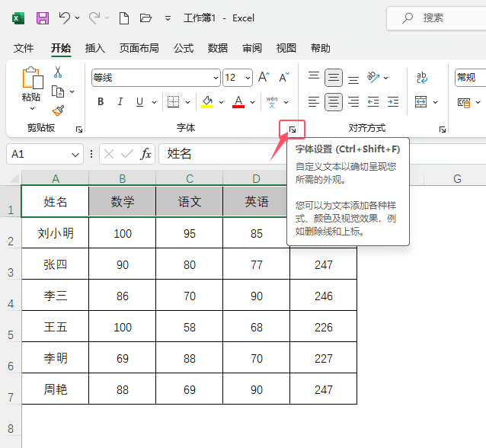The image size is (486, 448).
Task: Toggle Bold formatting
Action: pyautogui.click(x=101, y=101)
